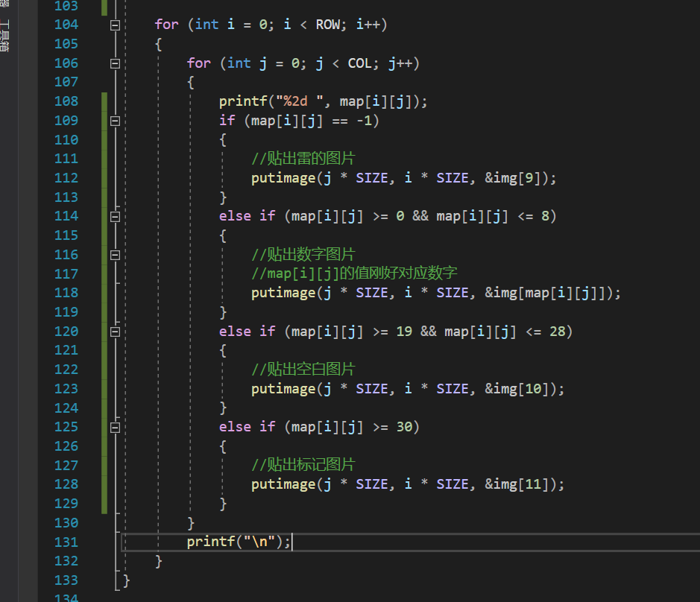Open the 工具箱 side panel tab
This screenshot has width=700, height=602.
5,37
